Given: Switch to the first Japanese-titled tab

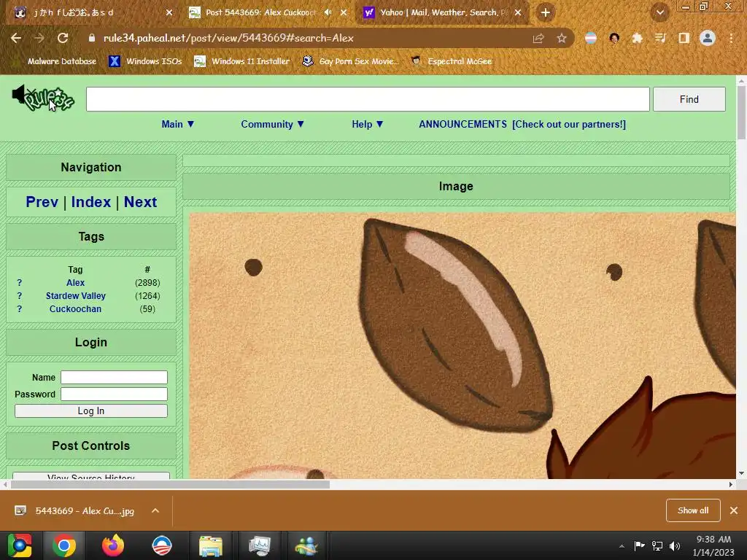Looking at the screenshot, I should 93,12.
